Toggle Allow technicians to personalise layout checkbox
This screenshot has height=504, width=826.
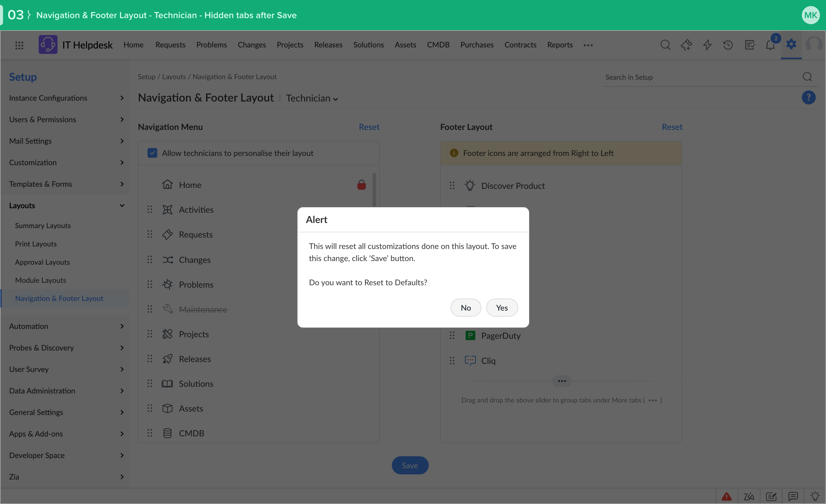152,153
